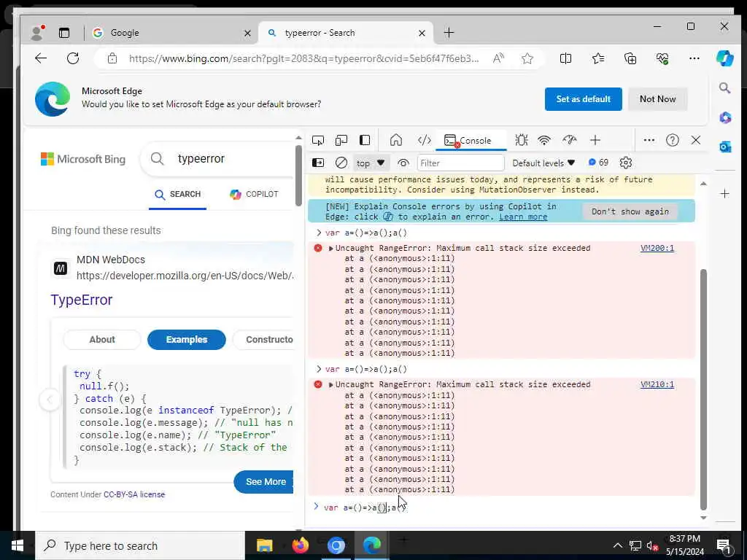Open Console settings gear
Image resolution: width=747 pixels, height=560 pixels.
click(625, 163)
